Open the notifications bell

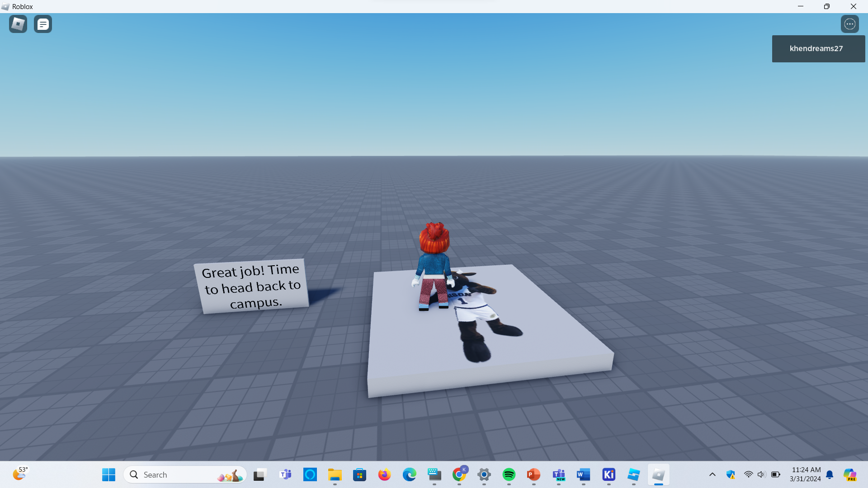(830, 474)
